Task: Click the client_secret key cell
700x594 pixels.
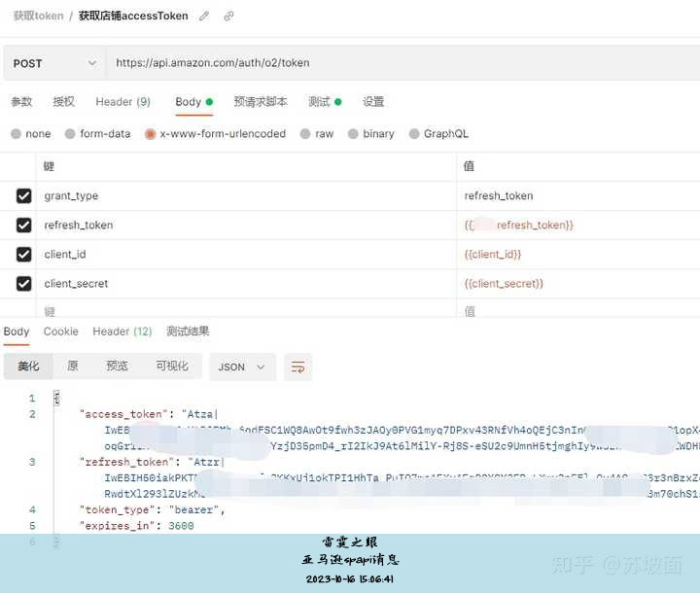Action: pyautogui.click(x=246, y=283)
